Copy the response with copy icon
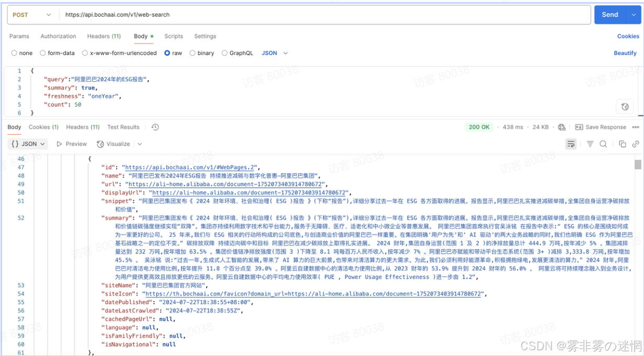The height and width of the screenshot is (356, 644). [623, 144]
